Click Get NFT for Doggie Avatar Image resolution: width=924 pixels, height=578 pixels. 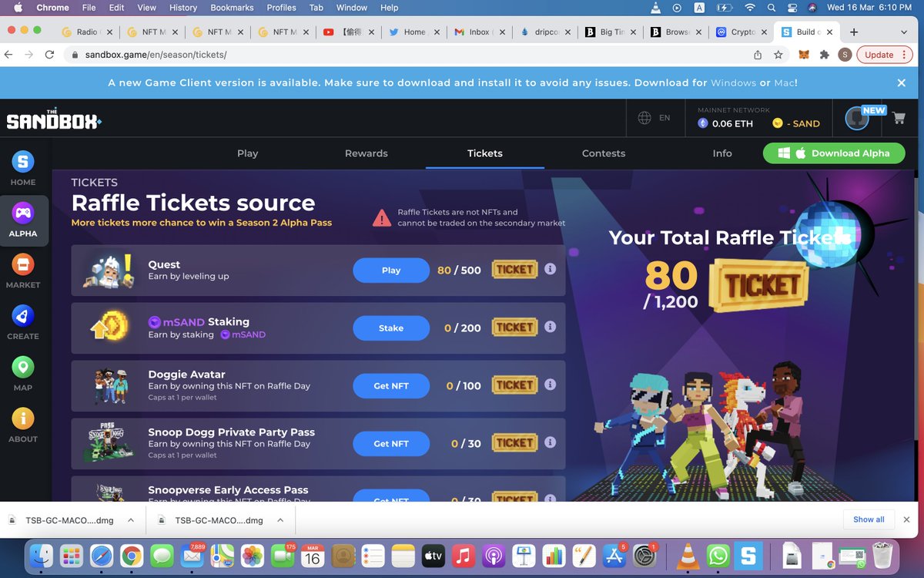point(391,386)
